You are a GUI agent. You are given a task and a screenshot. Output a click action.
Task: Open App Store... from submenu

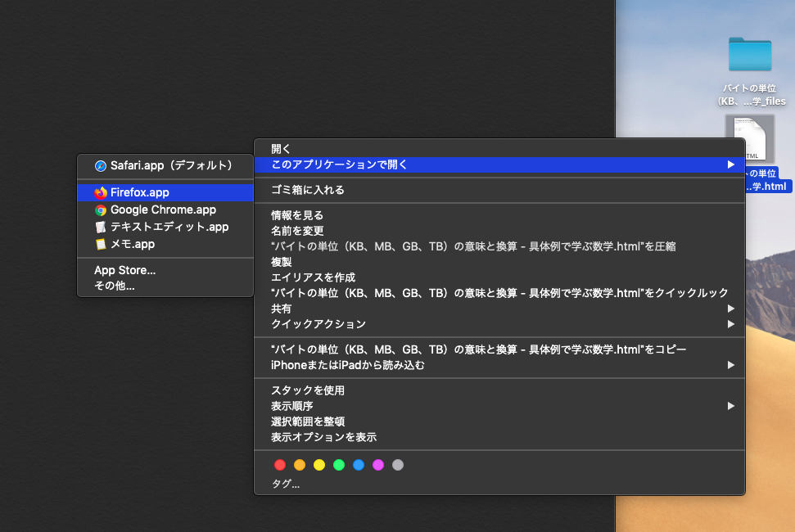(124, 270)
